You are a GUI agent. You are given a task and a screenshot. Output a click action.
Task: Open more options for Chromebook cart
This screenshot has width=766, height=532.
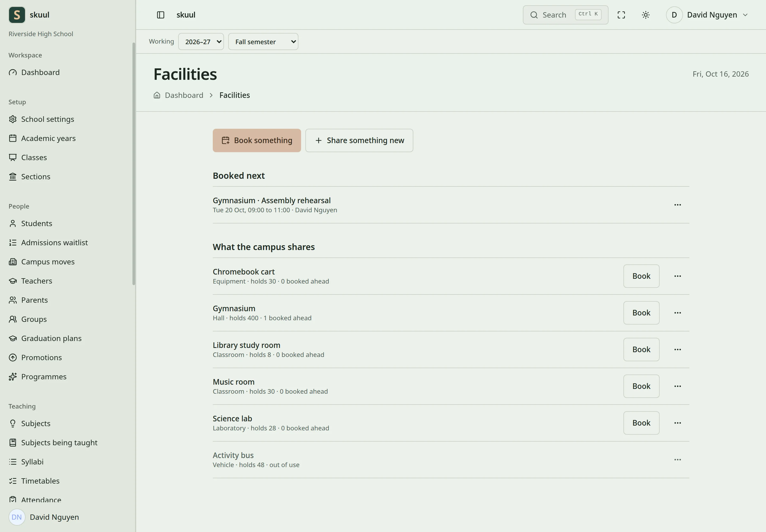coord(677,276)
